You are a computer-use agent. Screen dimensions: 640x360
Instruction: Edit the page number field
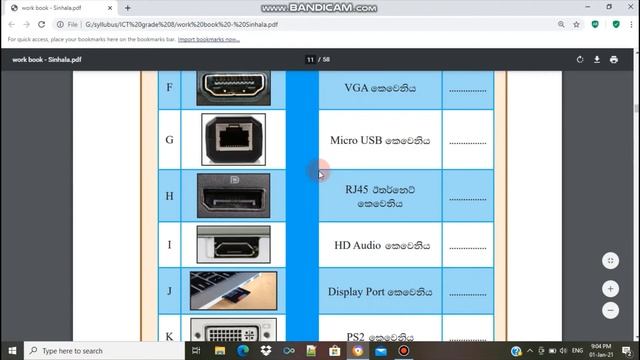click(x=311, y=60)
